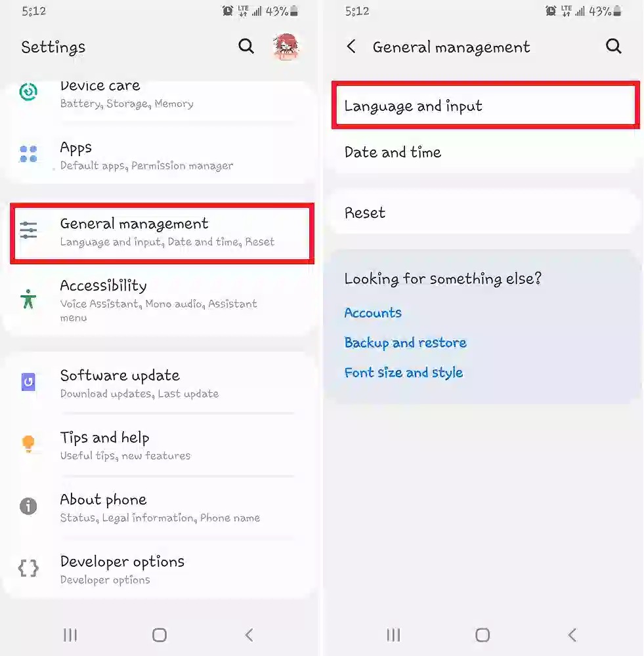Image resolution: width=644 pixels, height=656 pixels.
Task: Tap the Apps four-dot icon
Action: (x=28, y=154)
